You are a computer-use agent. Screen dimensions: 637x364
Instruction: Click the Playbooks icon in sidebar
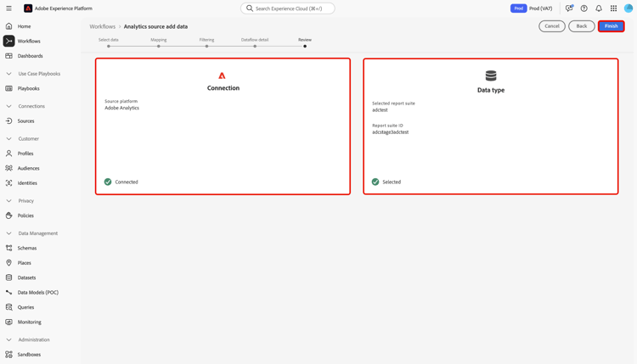coord(9,88)
